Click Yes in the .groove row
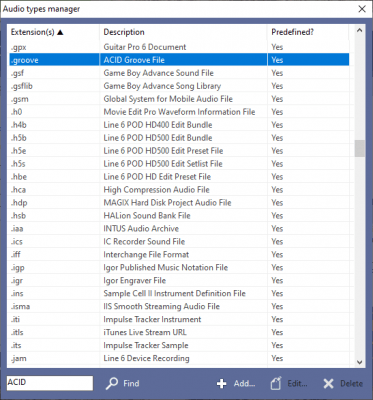The height and width of the screenshot is (400, 373). pos(277,60)
